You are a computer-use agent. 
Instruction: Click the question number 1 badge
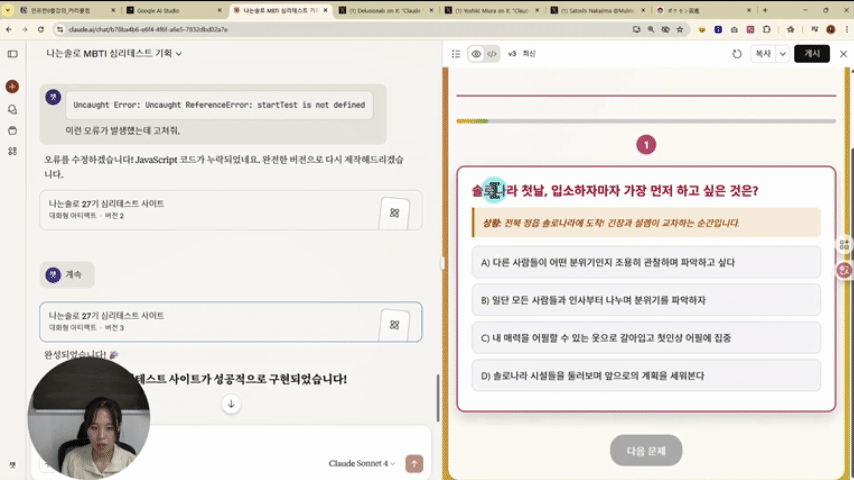(646, 145)
